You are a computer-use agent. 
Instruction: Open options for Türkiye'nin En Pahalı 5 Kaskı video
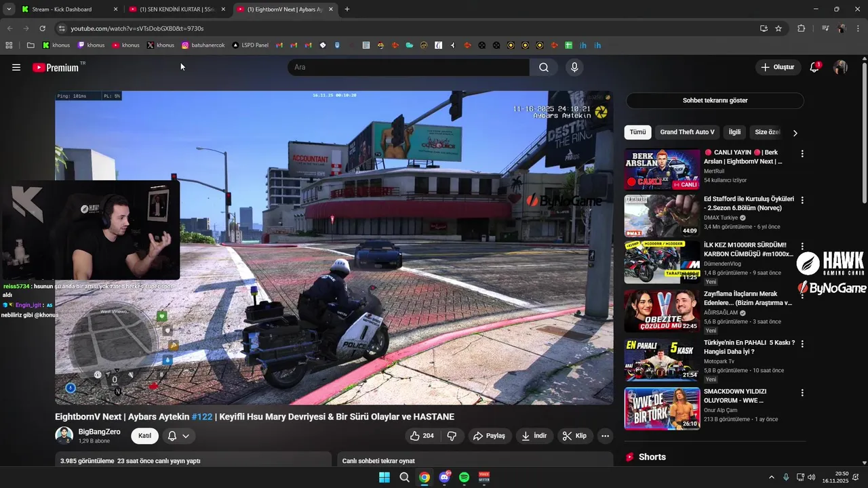click(802, 344)
